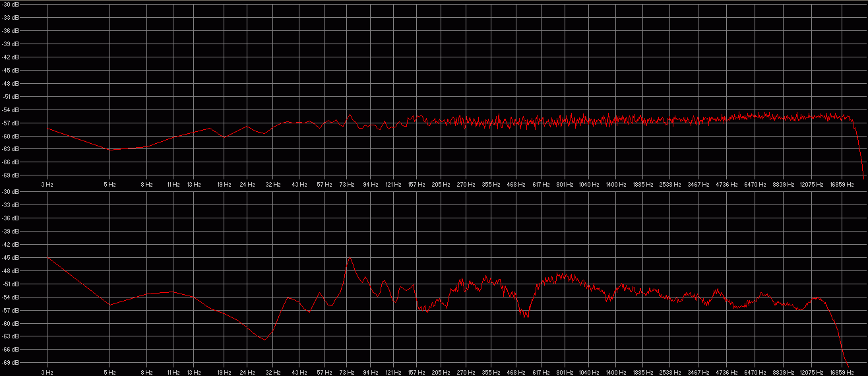
Task: Click the -63 dB label of the upper graph
Action: click(x=11, y=149)
